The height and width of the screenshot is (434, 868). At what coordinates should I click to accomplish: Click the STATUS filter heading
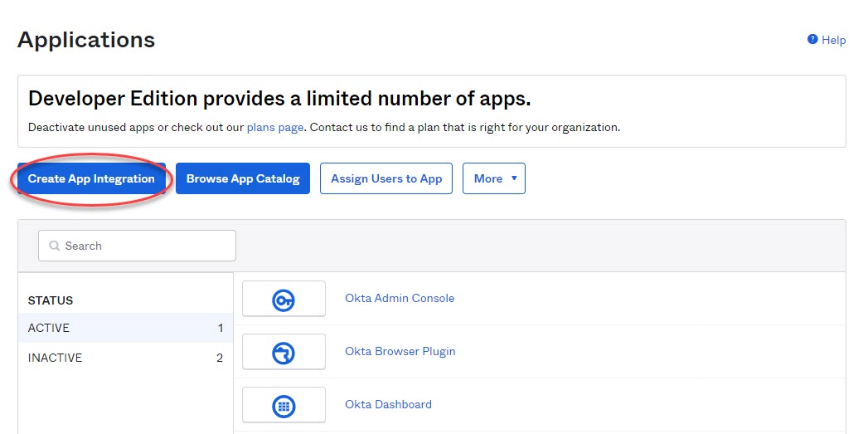(51, 301)
